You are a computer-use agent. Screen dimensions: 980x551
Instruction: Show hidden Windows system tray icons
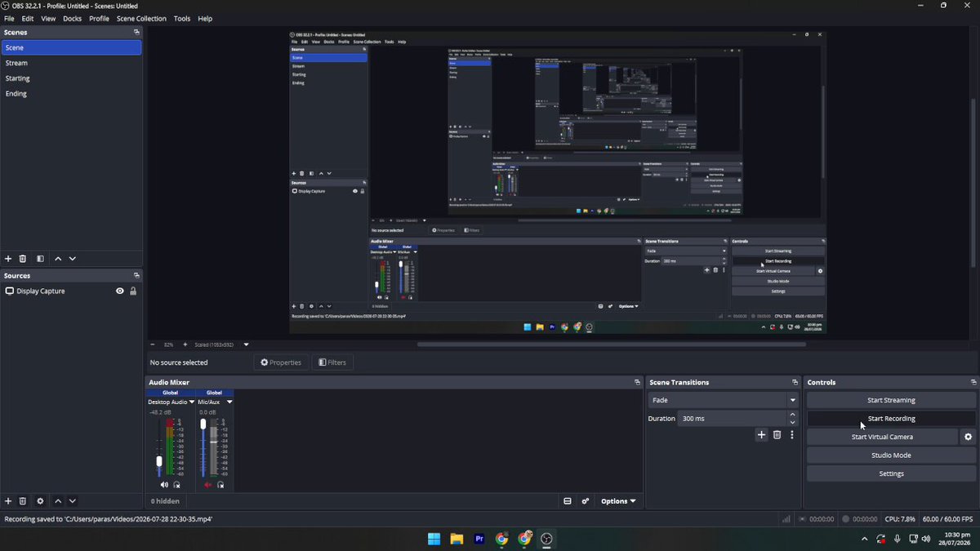[x=864, y=539]
